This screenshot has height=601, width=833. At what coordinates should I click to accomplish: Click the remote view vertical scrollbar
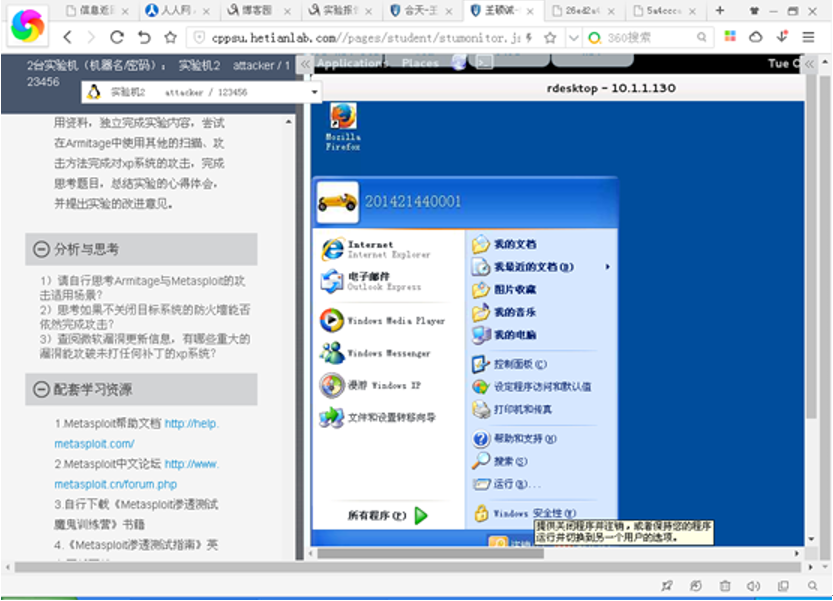810,246
